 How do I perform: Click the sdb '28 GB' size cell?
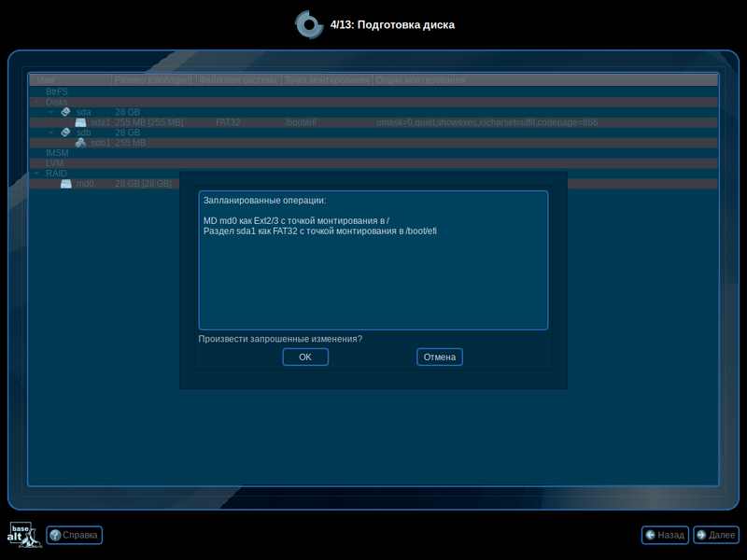[x=127, y=133]
